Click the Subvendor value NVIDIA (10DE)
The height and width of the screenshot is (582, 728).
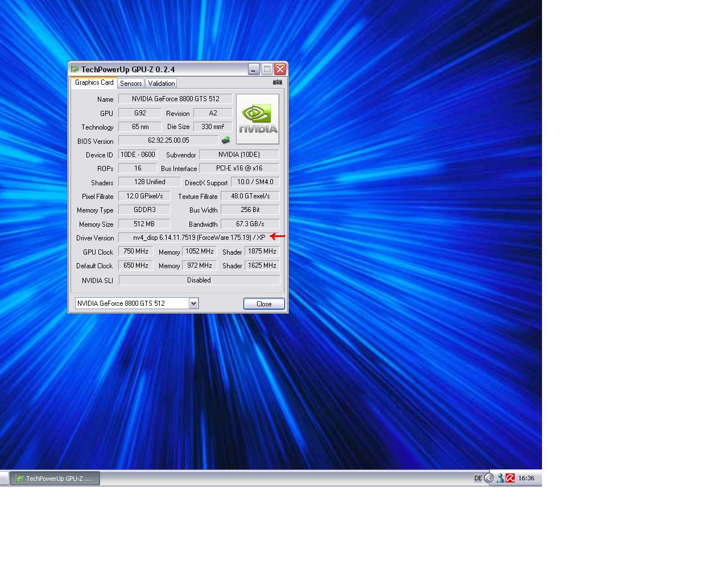(239, 155)
